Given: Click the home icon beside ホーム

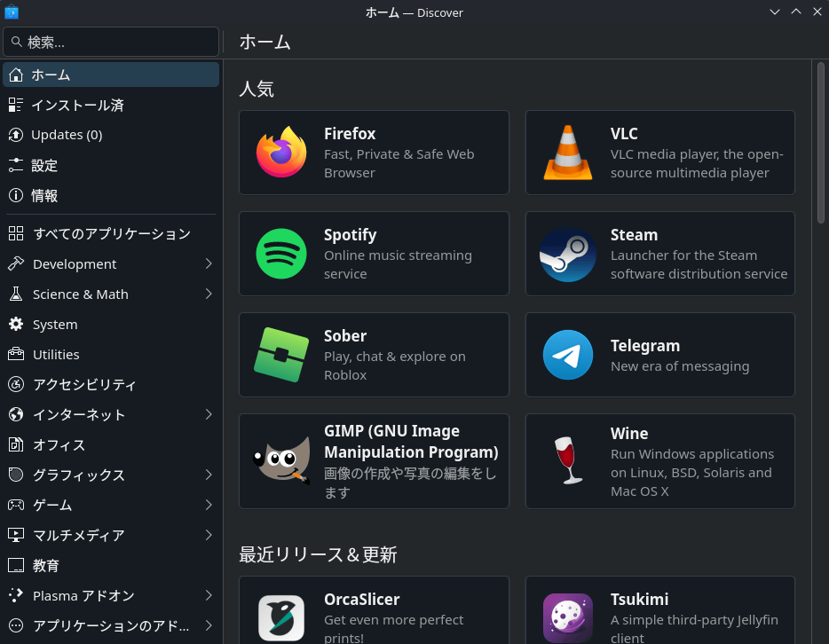Looking at the screenshot, I should pyautogui.click(x=16, y=75).
